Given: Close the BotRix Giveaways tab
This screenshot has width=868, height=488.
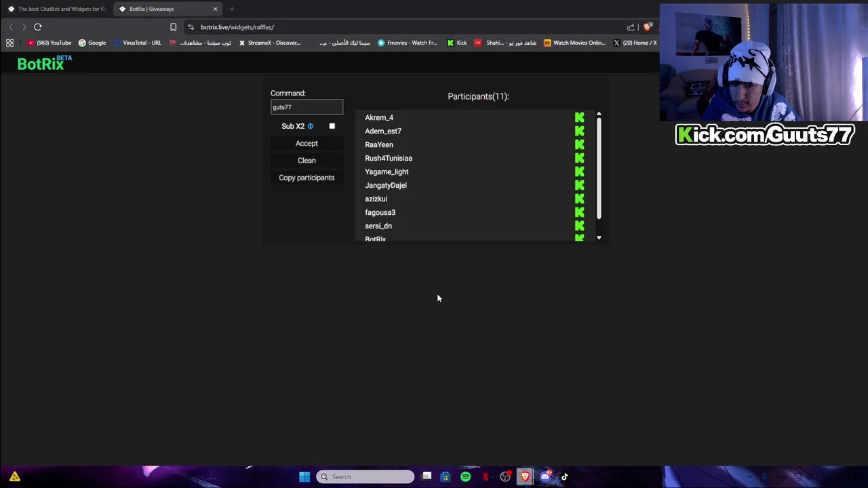Looking at the screenshot, I should (x=216, y=9).
